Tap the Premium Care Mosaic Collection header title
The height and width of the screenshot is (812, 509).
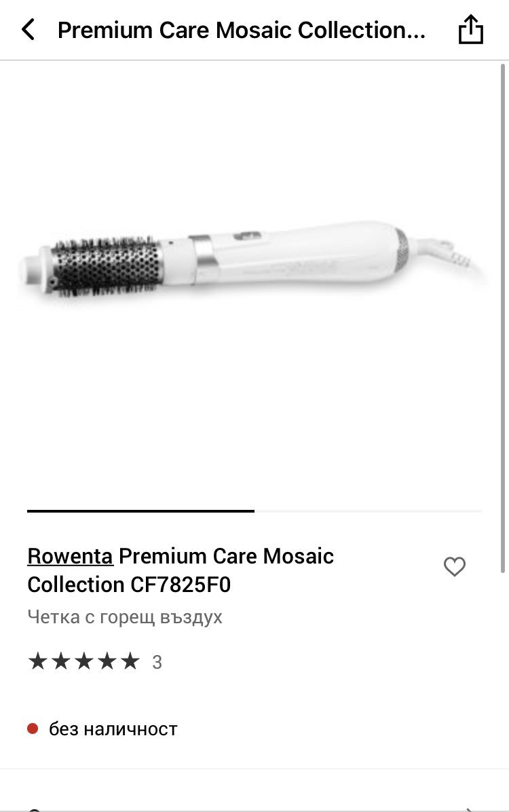(x=242, y=30)
